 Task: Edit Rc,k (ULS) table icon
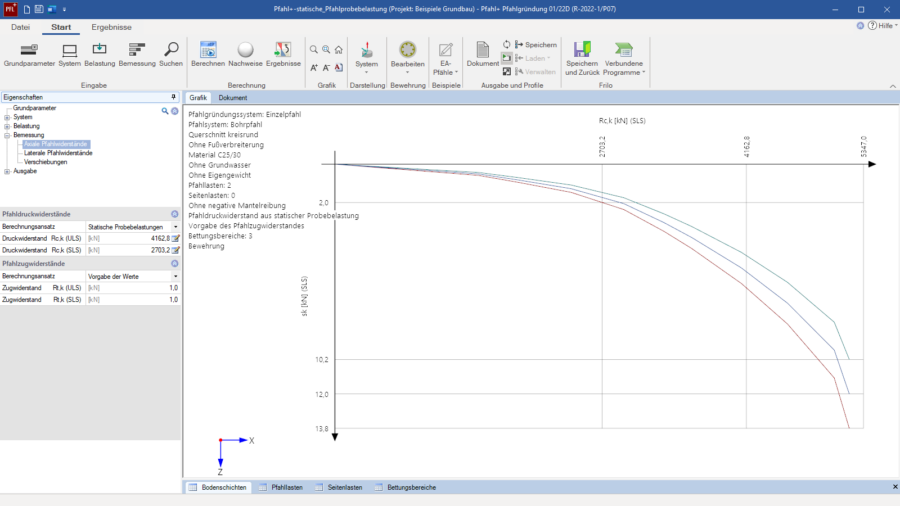coord(176,238)
